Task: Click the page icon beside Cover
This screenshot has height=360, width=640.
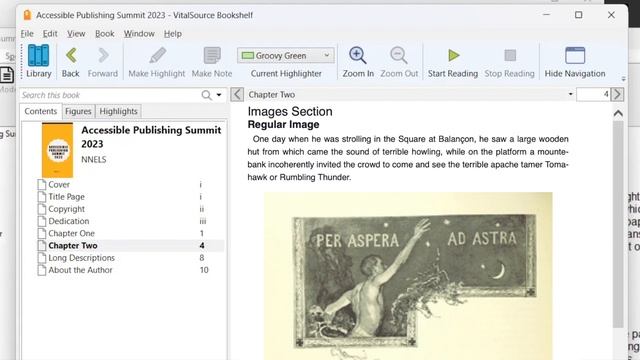Action: [42, 184]
